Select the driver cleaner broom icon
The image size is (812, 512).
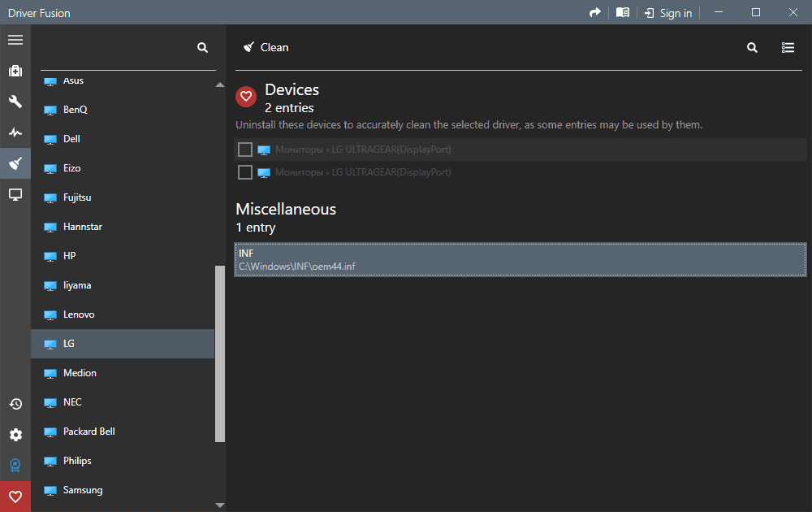pos(15,163)
